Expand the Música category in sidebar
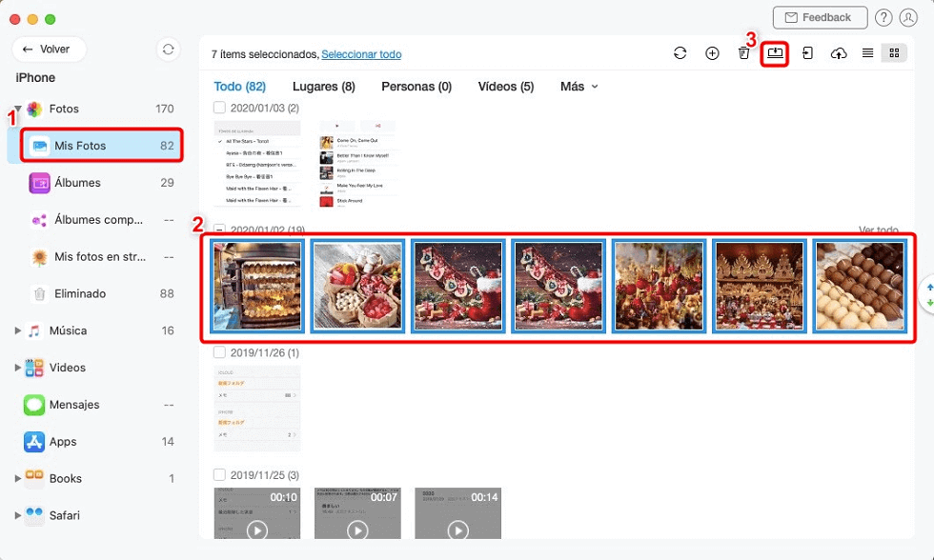 pos(17,330)
